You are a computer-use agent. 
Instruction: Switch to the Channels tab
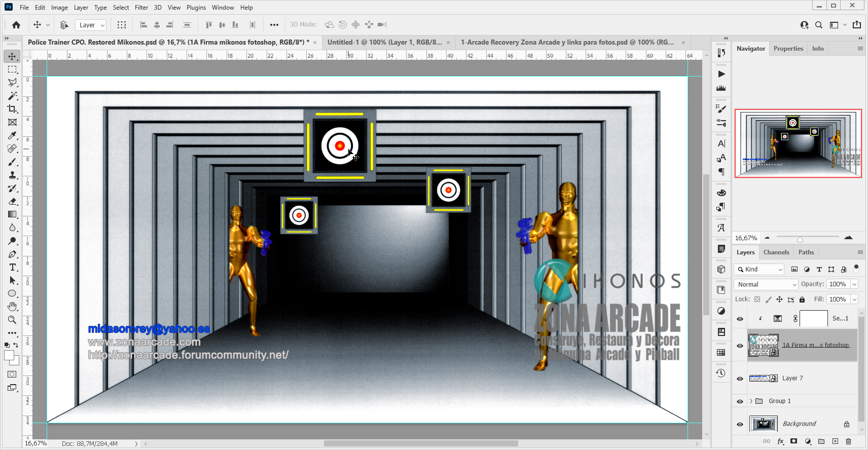776,252
